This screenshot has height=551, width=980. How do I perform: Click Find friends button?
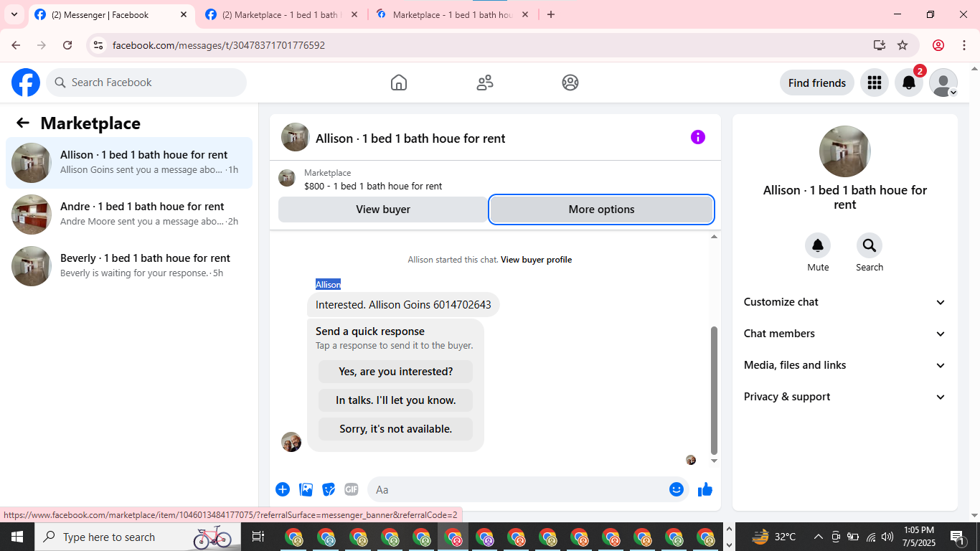click(817, 83)
